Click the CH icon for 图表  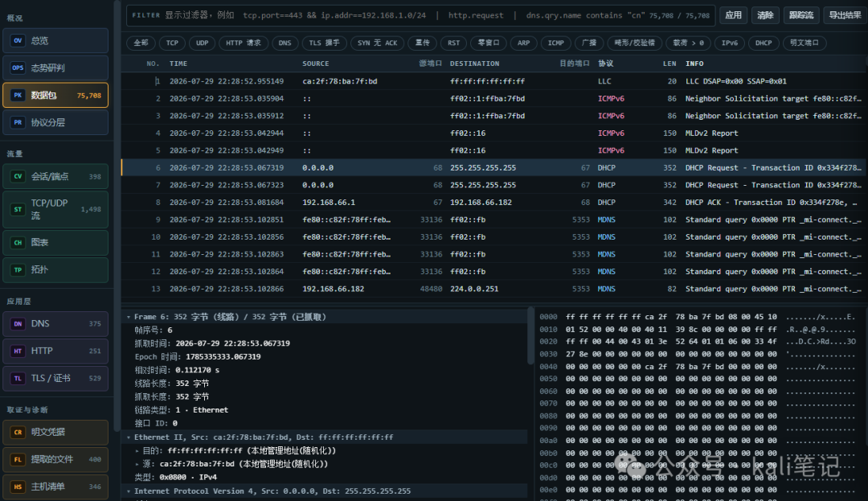(18, 243)
